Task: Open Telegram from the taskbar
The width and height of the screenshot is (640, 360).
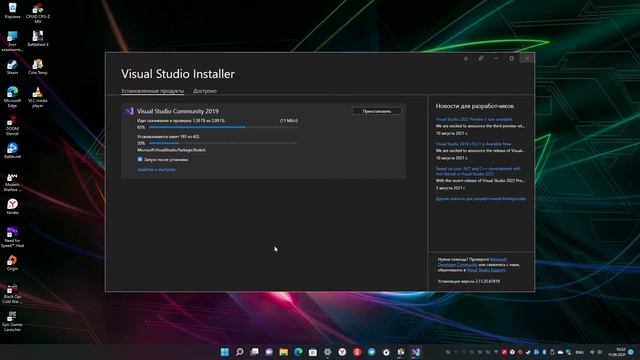Action: [x=371, y=352]
